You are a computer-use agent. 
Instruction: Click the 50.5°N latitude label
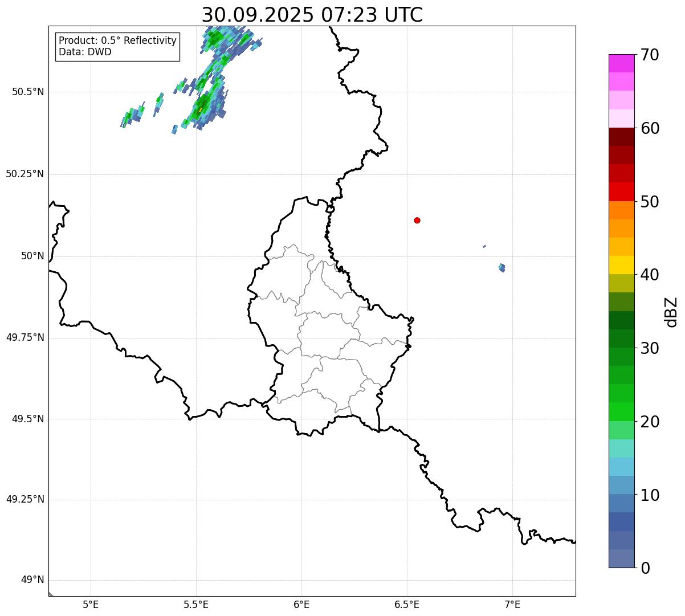[x=28, y=92]
